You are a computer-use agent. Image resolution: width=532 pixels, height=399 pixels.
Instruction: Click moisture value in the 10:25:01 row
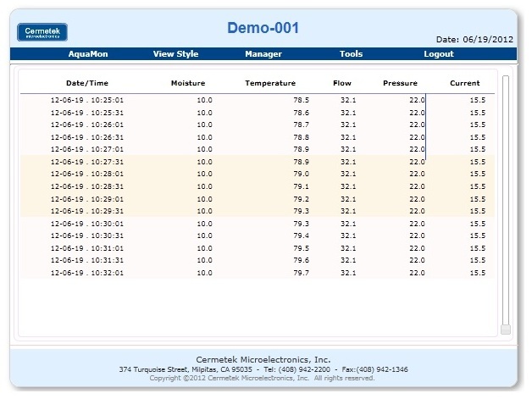pos(205,101)
